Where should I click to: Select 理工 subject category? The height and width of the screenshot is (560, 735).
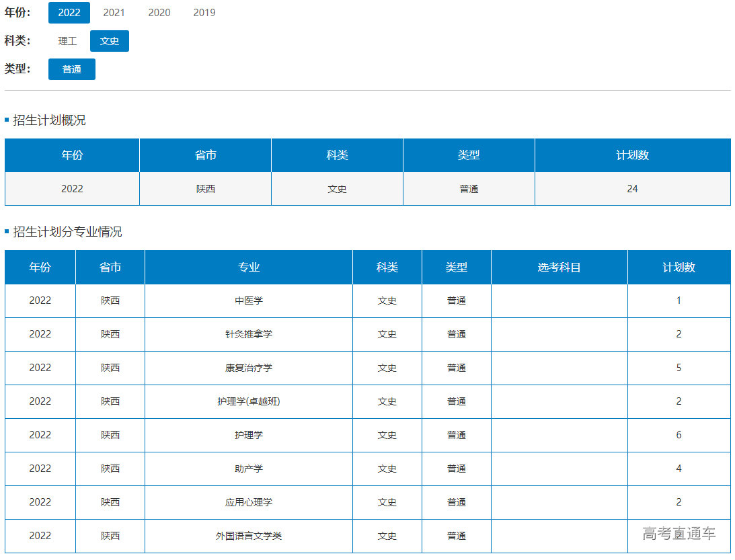(x=67, y=41)
